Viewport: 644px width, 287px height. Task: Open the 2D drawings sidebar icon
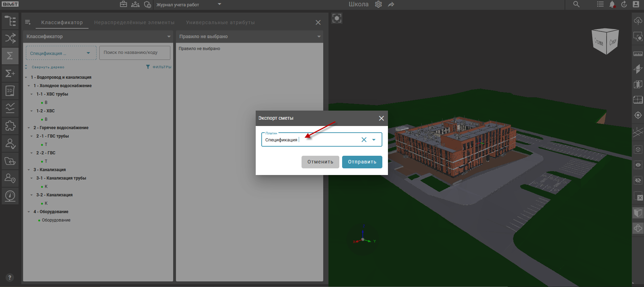[10, 91]
